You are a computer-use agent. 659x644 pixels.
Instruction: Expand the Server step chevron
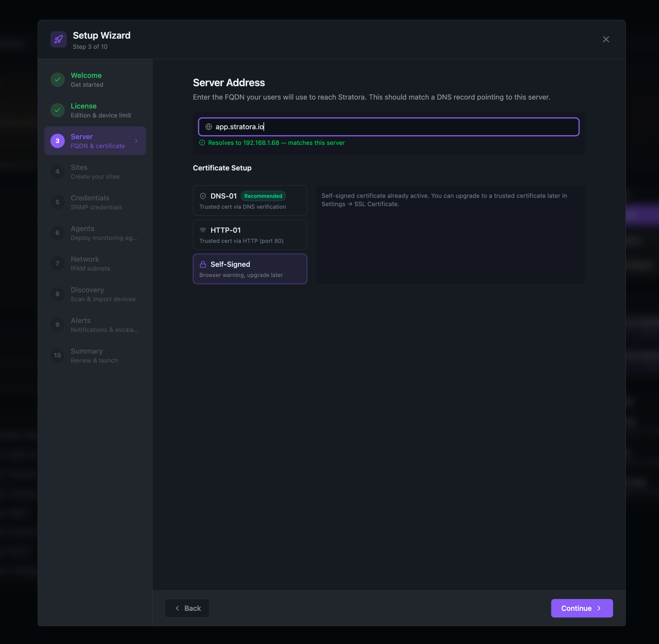click(136, 141)
